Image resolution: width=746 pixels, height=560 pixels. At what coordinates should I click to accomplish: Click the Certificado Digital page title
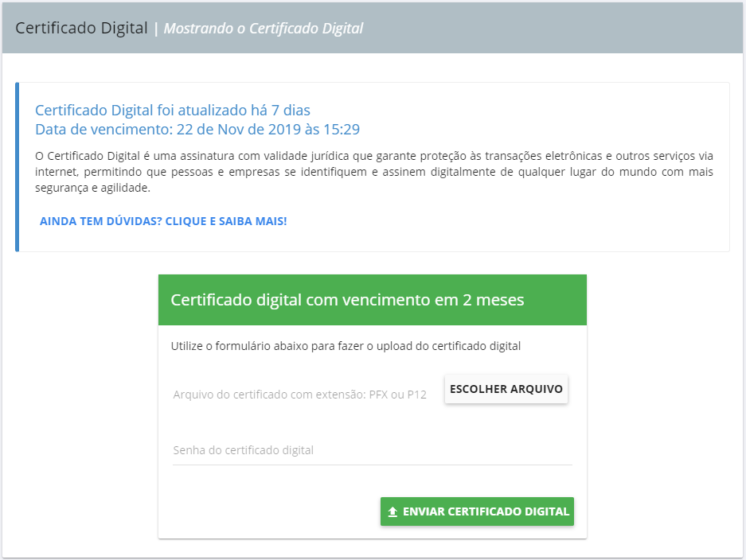click(x=81, y=26)
